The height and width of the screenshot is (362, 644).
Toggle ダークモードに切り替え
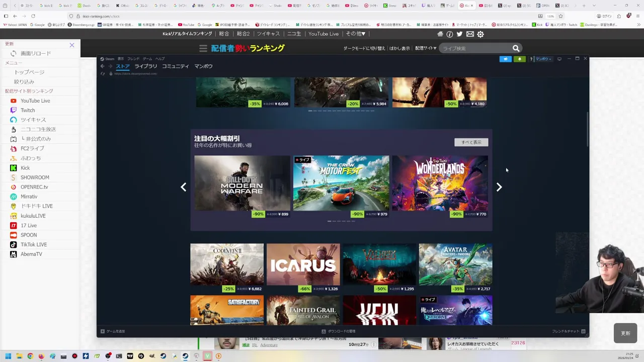tap(364, 48)
